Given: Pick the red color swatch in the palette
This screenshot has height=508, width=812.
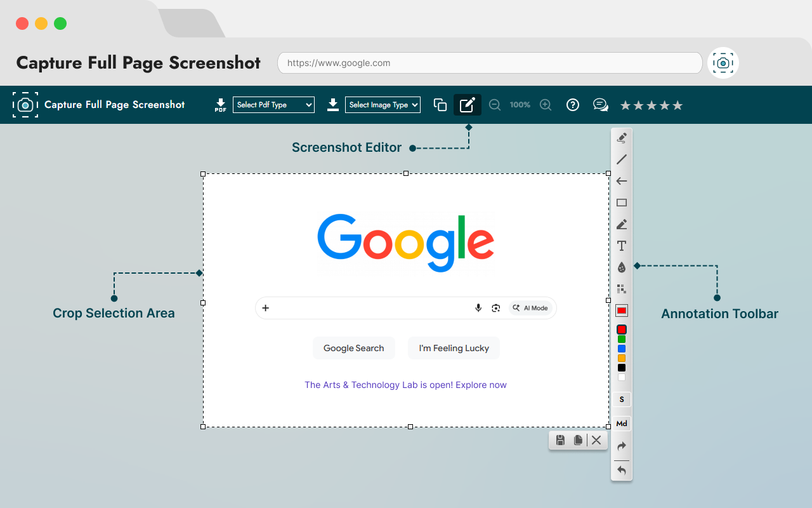Looking at the screenshot, I should [x=622, y=330].
